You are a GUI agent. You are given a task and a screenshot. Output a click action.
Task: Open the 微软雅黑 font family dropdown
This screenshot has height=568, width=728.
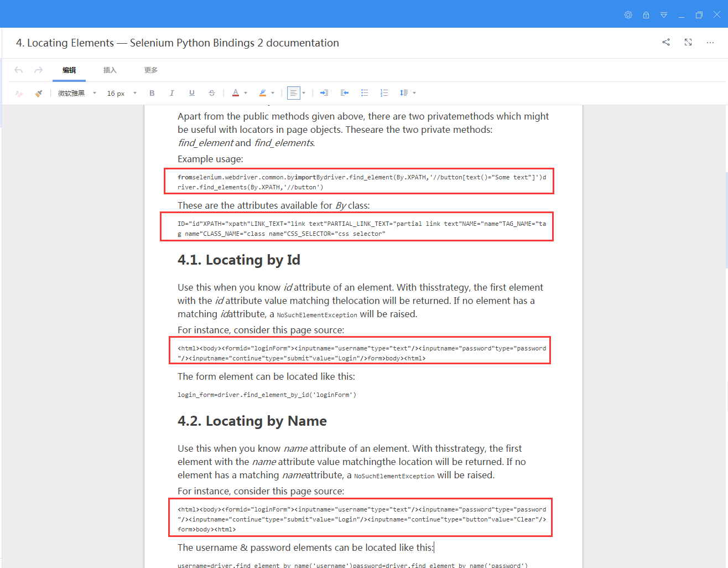click(77, 93)
